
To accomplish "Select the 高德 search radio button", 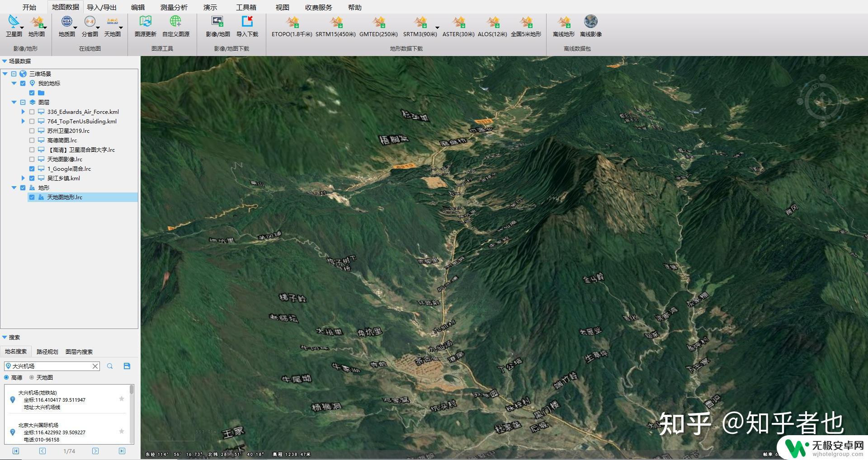I will click(x=6, y=377).
